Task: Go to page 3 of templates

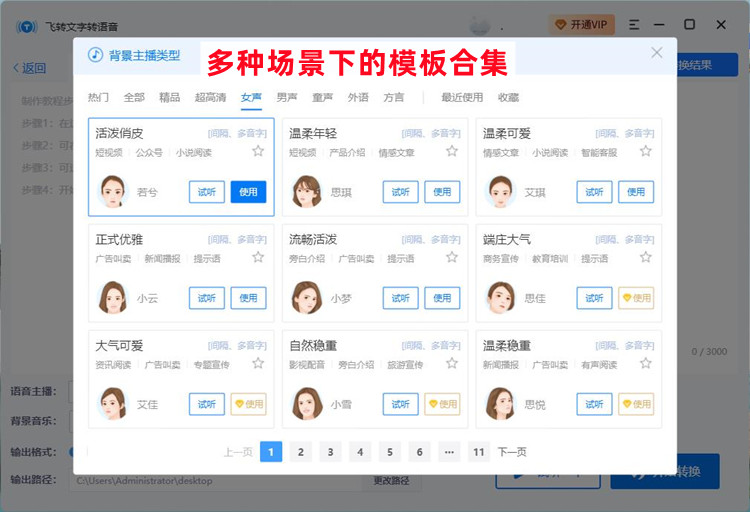Action: (x=330, y=452)
